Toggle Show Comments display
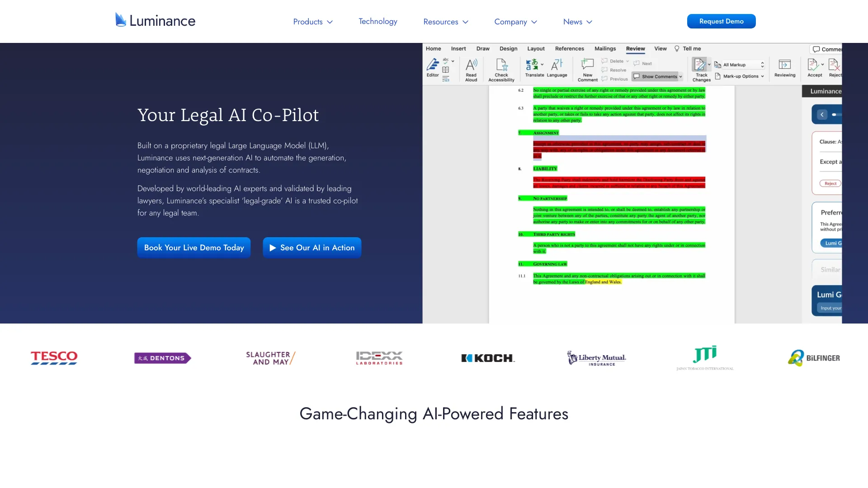 656,76
